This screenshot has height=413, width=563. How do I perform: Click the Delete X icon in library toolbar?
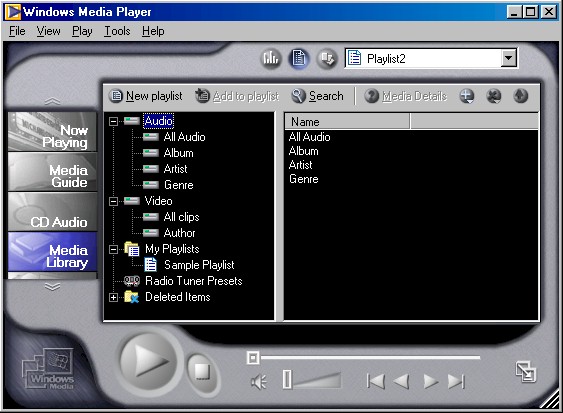click(x=494, y=96)
